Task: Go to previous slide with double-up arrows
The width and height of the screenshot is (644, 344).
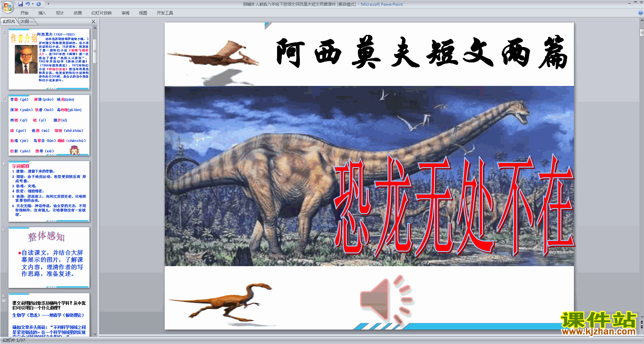Action: [x=642, y=322]
